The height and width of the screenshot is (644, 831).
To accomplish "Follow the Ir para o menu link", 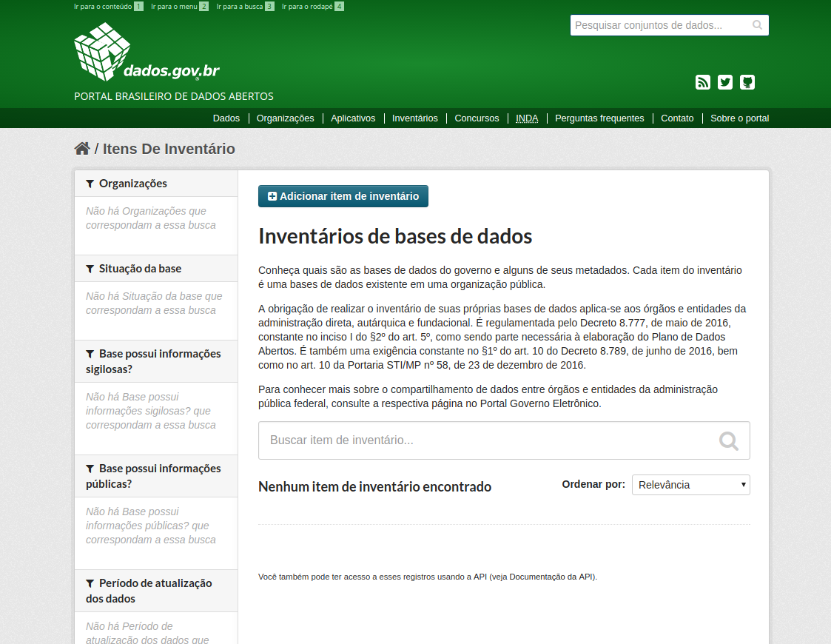I will click(180, 7).
